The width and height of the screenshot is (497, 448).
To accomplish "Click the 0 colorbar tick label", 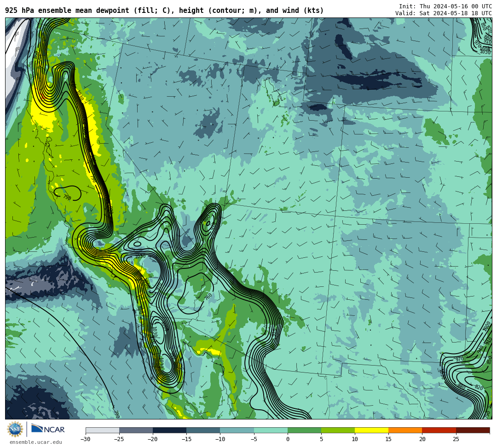I will tap(288, 439).
